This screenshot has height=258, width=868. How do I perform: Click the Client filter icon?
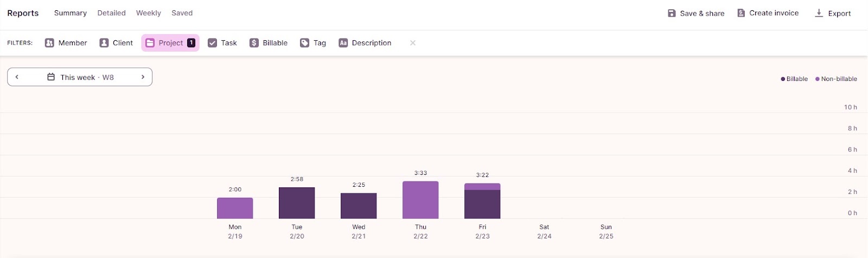coord(104,43)
